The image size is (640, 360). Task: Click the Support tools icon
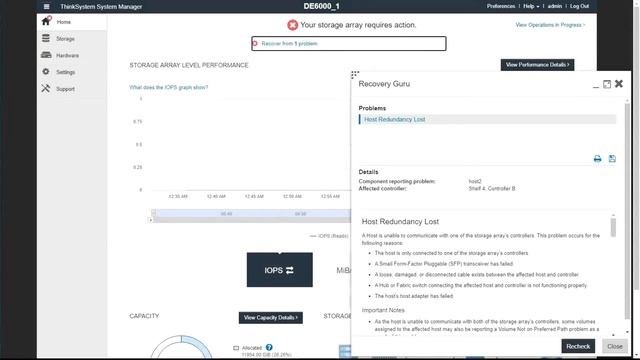coord(46,88)
